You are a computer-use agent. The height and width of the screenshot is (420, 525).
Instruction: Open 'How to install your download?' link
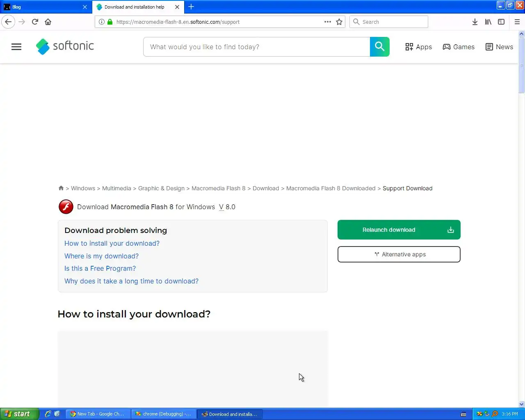(112, 243)
